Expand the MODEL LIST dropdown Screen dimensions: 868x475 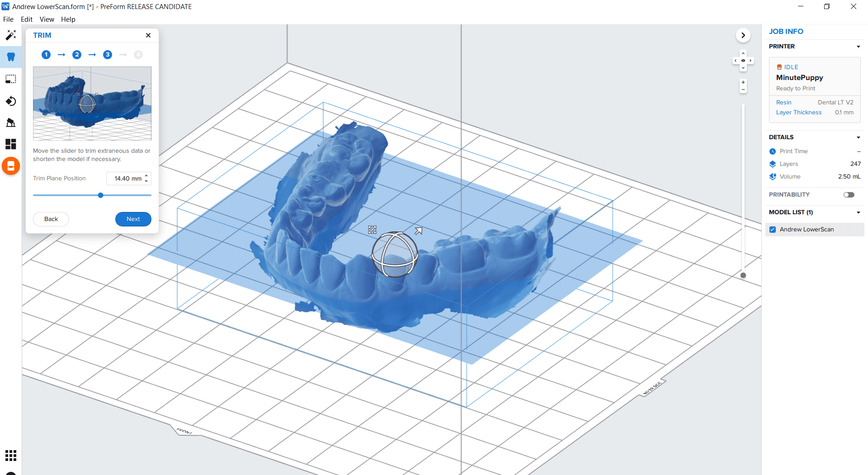point(858,212)
